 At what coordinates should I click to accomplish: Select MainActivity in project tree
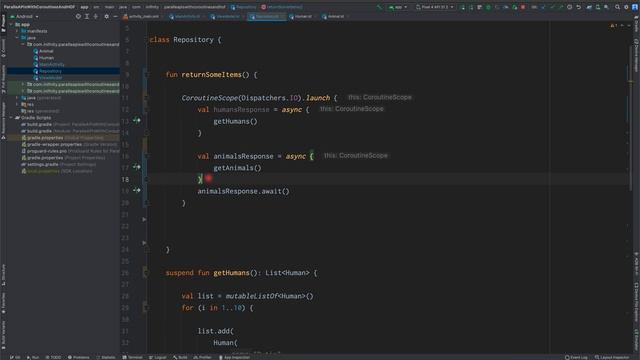coord(51,64)
